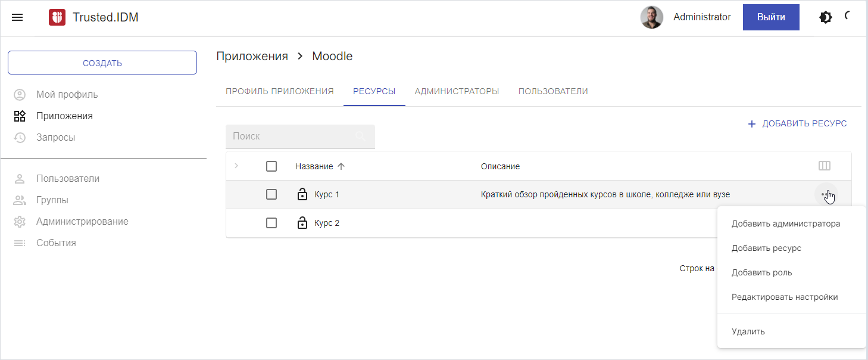
Task: Expand rows using the header chevron
Action: pos(236,166)
